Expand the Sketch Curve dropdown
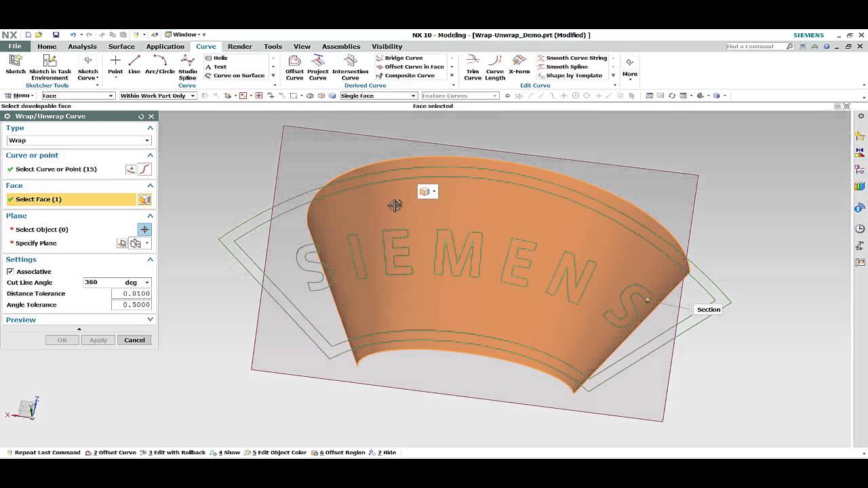The height and width of the screenshot is (488, 868). [88, 68]
